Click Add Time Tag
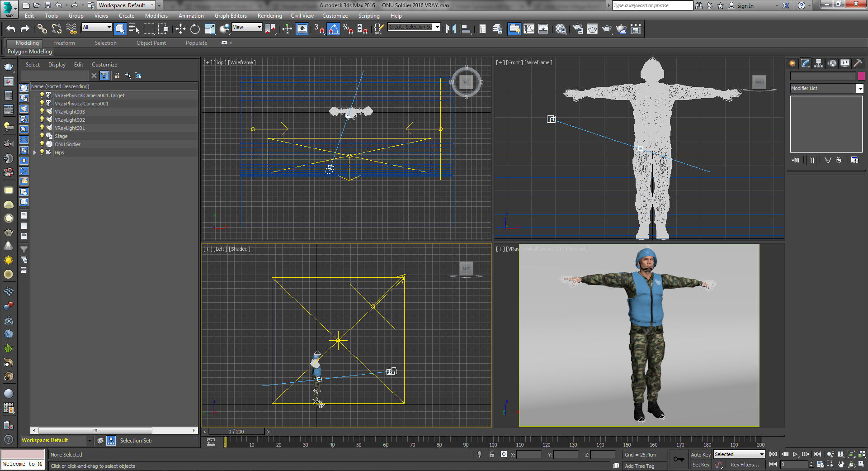868x471 pixels. 639,466
